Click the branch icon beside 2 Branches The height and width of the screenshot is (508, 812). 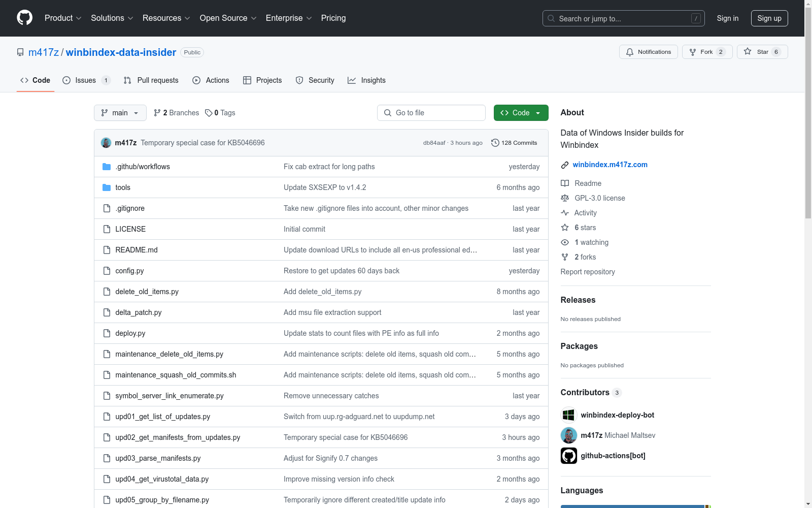tap(157, 113)
